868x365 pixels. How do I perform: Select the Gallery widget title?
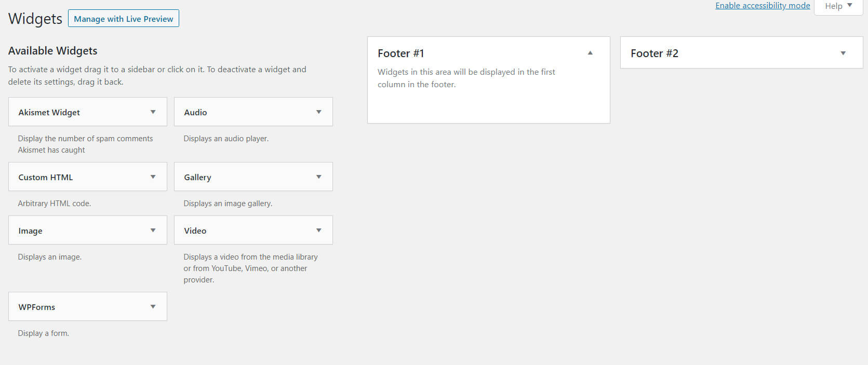(x=197, y=177)
